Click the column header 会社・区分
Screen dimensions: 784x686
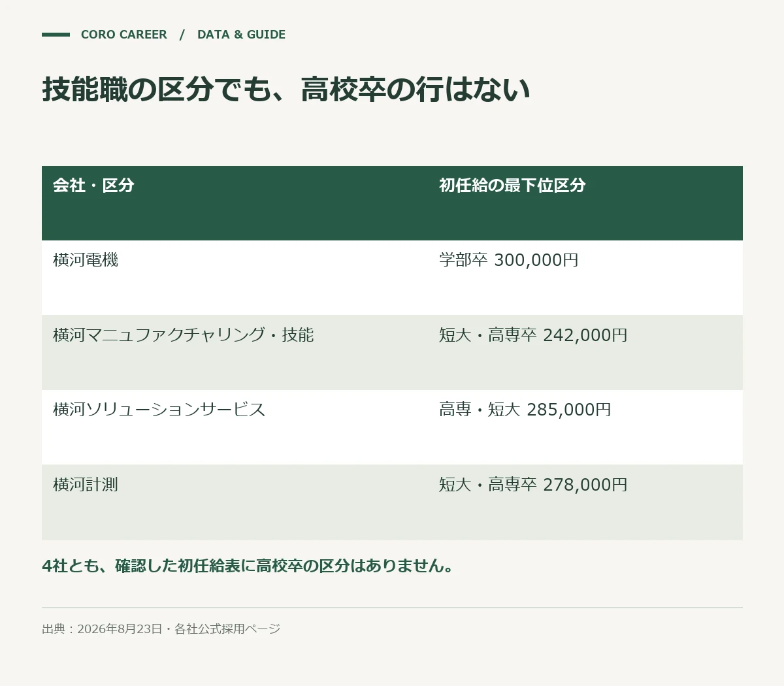point(93,186)
